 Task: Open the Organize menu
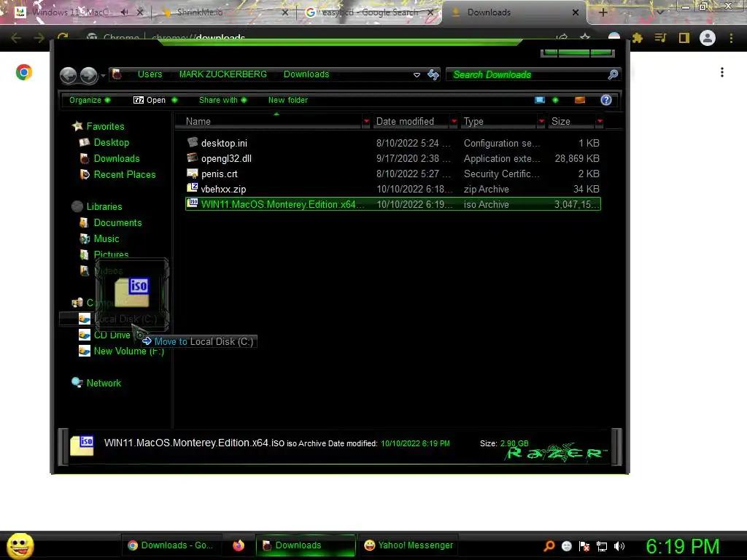[x=90, y=100]
